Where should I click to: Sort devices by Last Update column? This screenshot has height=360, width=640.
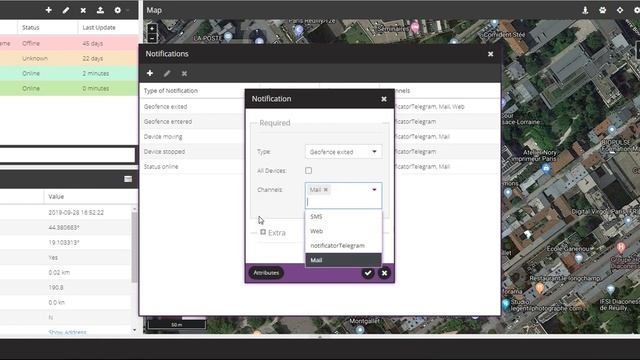click(108, 27)
